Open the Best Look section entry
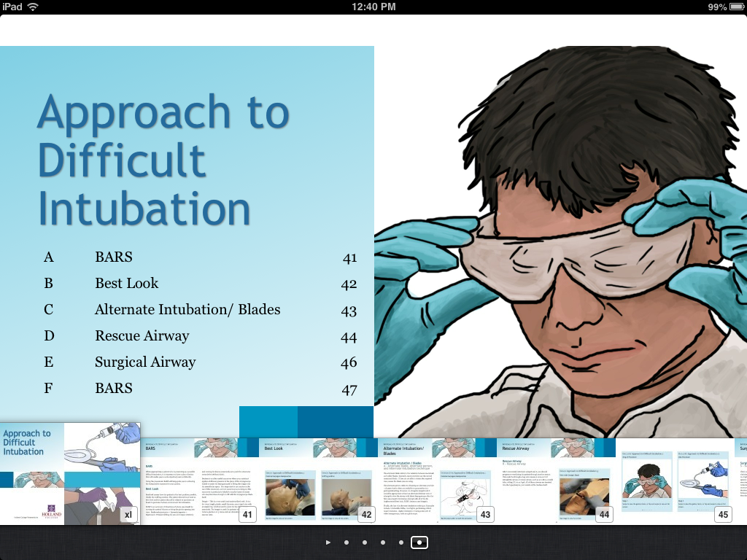Screen dimensions: 747x560 pos(200,284)
